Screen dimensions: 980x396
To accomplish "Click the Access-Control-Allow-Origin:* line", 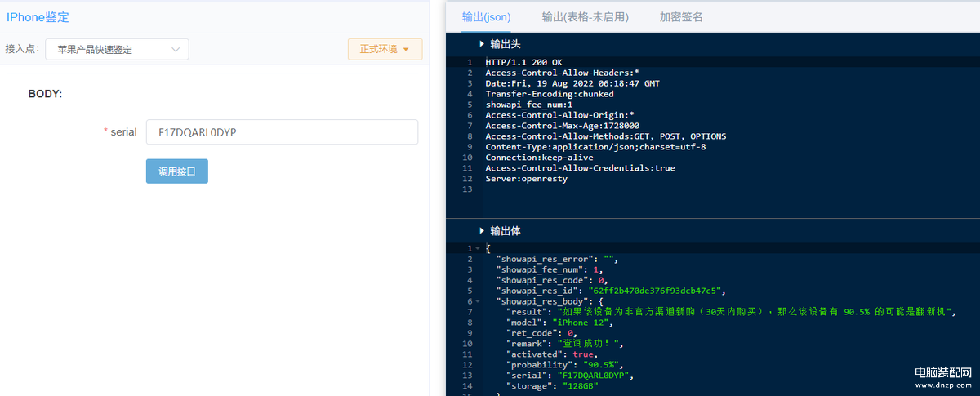I will (559, 115).
